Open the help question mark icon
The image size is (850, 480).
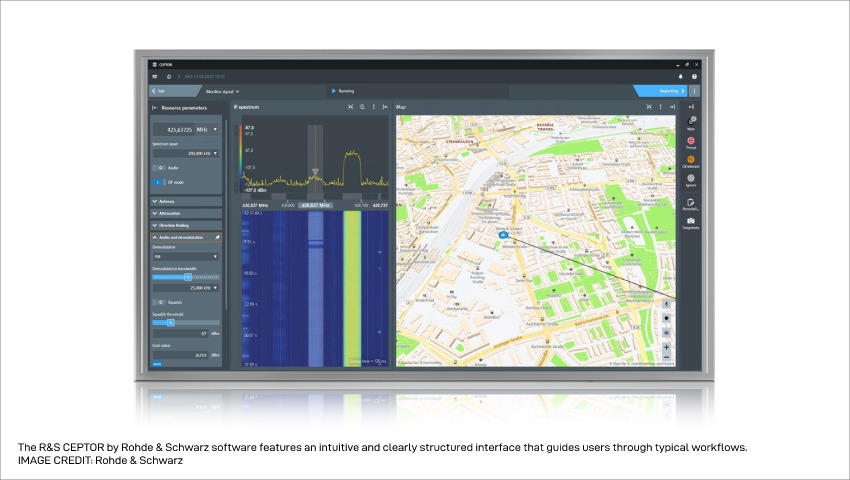(x=694, y=76)
